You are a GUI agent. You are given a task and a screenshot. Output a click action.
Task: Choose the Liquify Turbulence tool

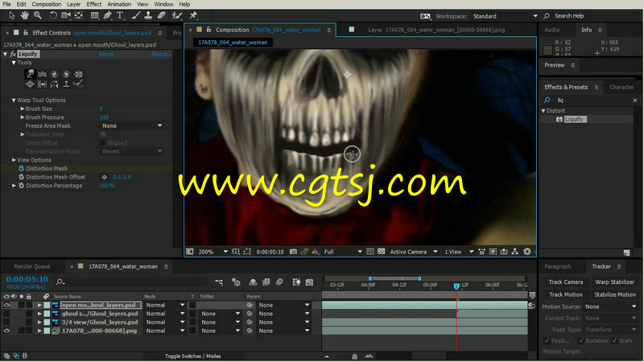coord(43,74)
